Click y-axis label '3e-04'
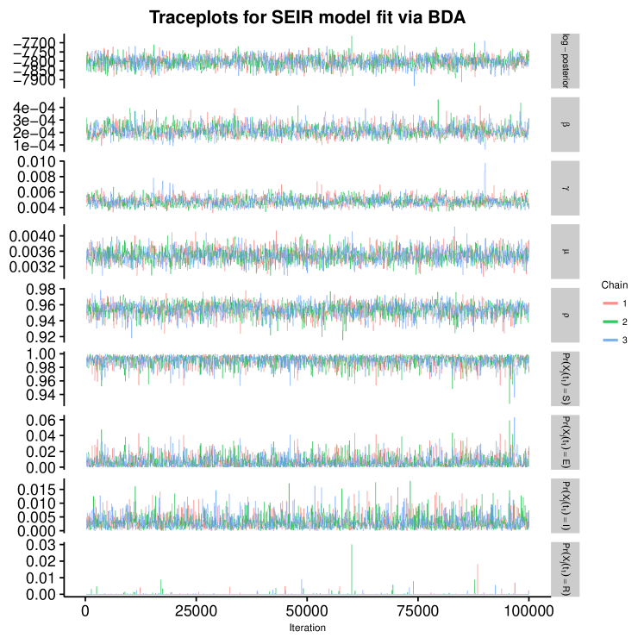 pyautogui.click(x=34, y=121)
